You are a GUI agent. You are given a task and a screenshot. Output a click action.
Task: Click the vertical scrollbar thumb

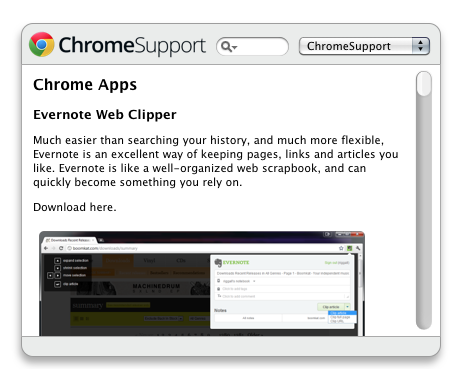coord(424,84)
